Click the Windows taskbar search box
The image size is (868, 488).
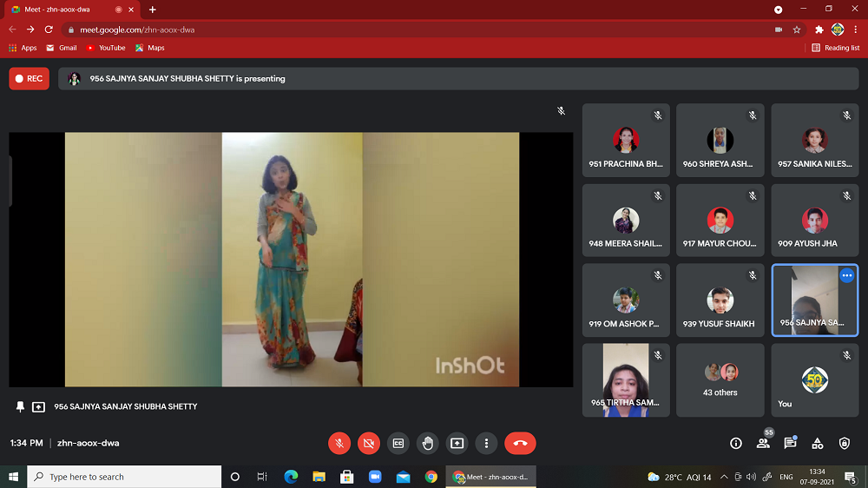[x=124, y=477]
